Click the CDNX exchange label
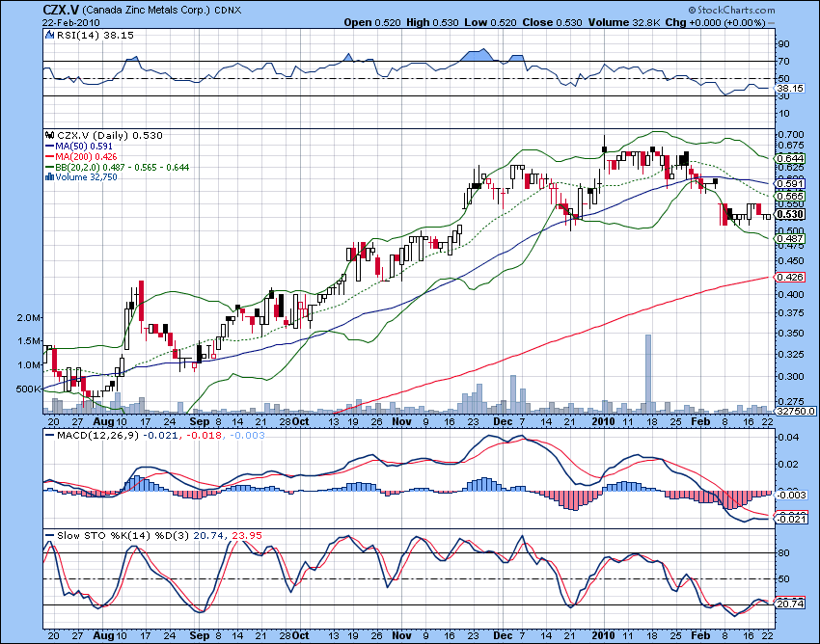This screenshot has height=644, width=820. tap(228, 11)
